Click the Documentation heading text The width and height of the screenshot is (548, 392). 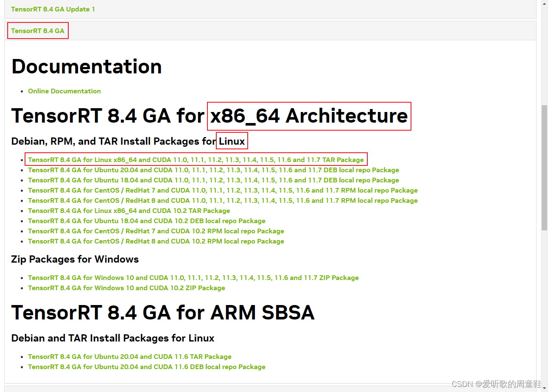[x=87, y=67]
